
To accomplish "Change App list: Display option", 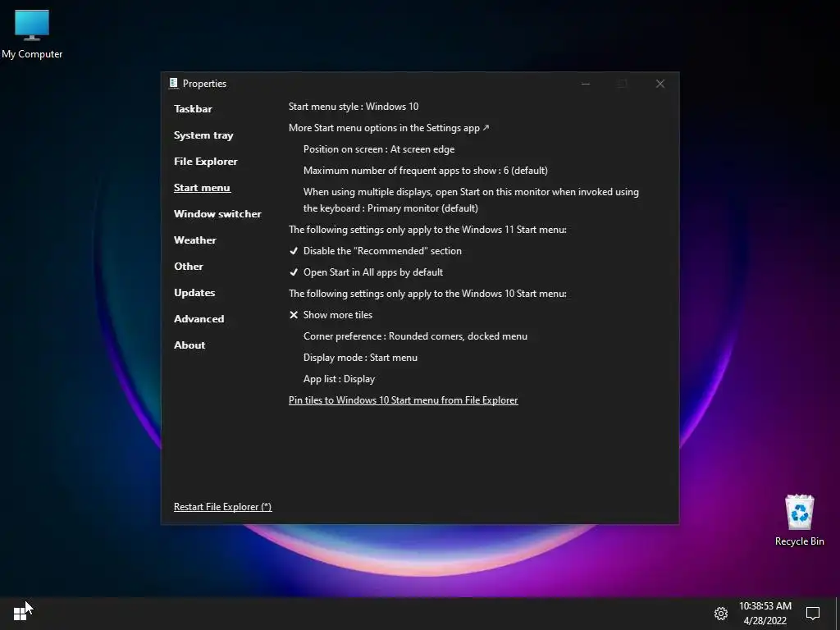I will [339, 379].
